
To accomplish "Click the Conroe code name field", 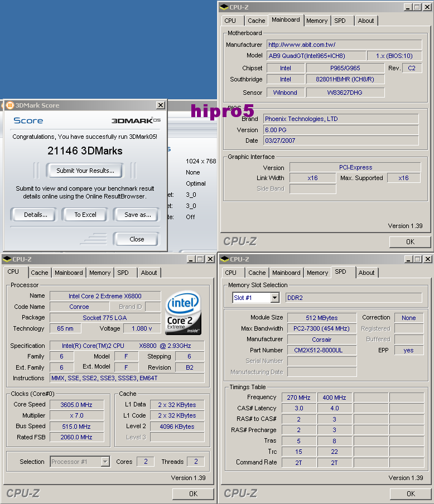I will click(79, 307).
